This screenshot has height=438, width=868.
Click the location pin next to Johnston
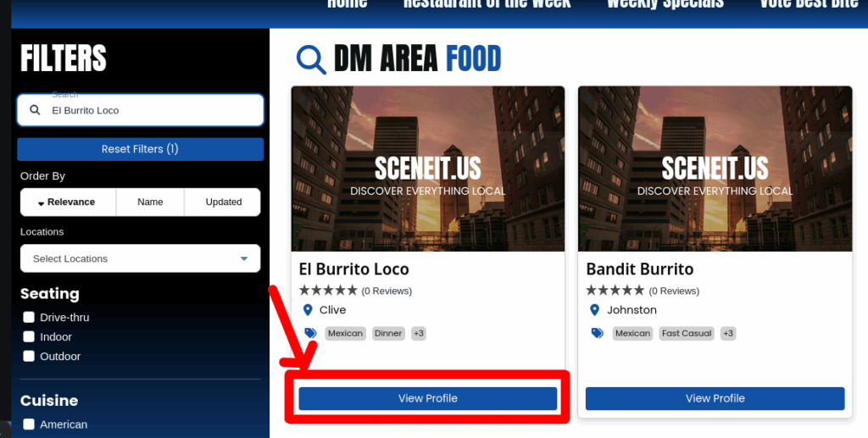(x=594, y=310)
